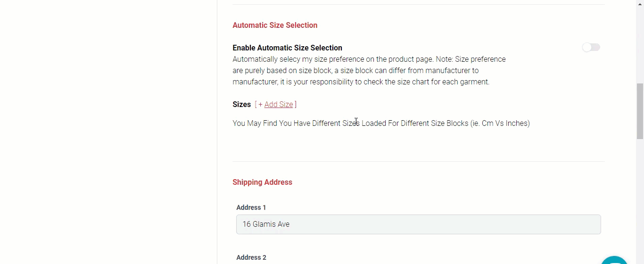The height and width of the screenshot is (264, 644).
Task: Click the Shipping Address heading
Action: [262, 182]
